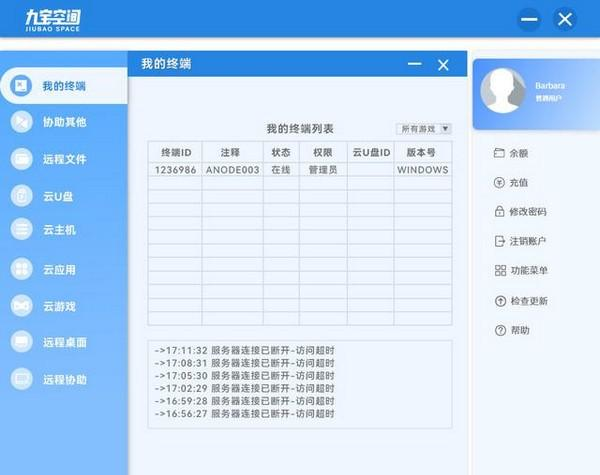Click the 检查更新 upload arrow icon
This screenshot has width=600, height=475.
coord(501,301)
